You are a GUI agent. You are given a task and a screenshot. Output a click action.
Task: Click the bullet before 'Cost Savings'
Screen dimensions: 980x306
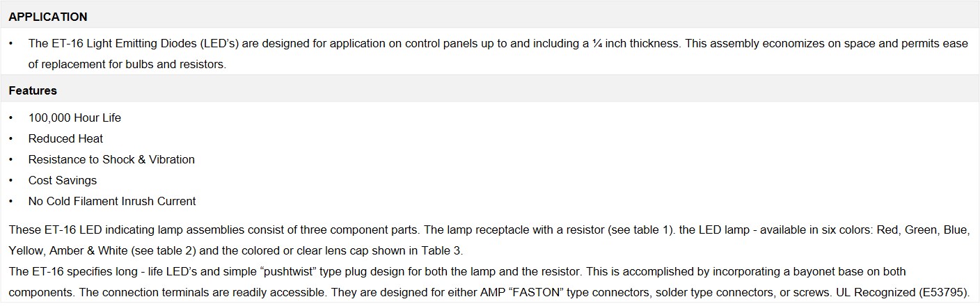(11, 180)
